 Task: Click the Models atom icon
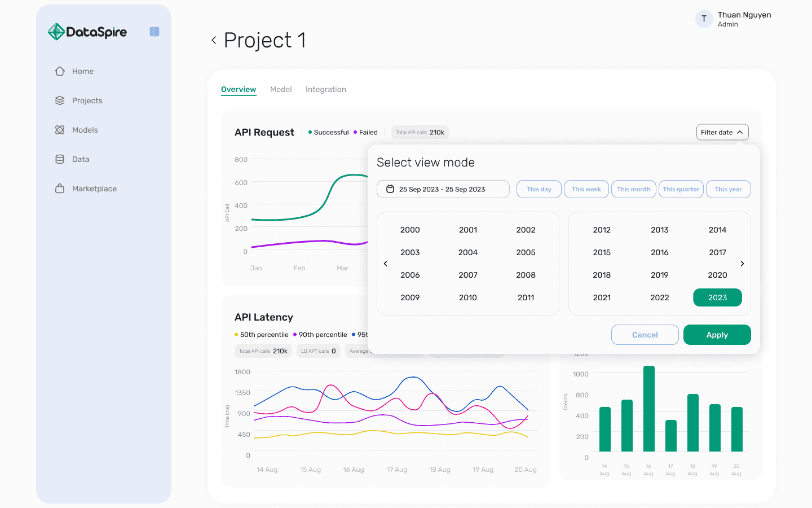(60, 130)
